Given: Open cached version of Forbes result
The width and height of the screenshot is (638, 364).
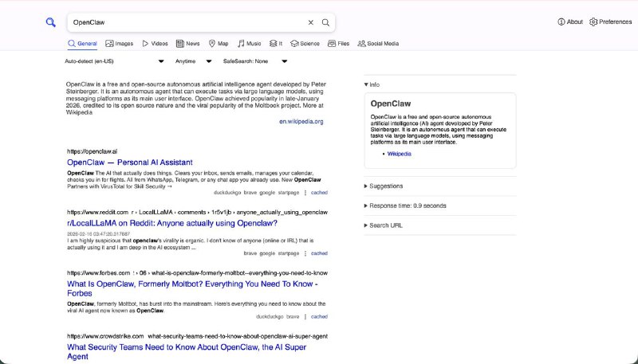Looking at the screenshot, I should coord(319,316).
